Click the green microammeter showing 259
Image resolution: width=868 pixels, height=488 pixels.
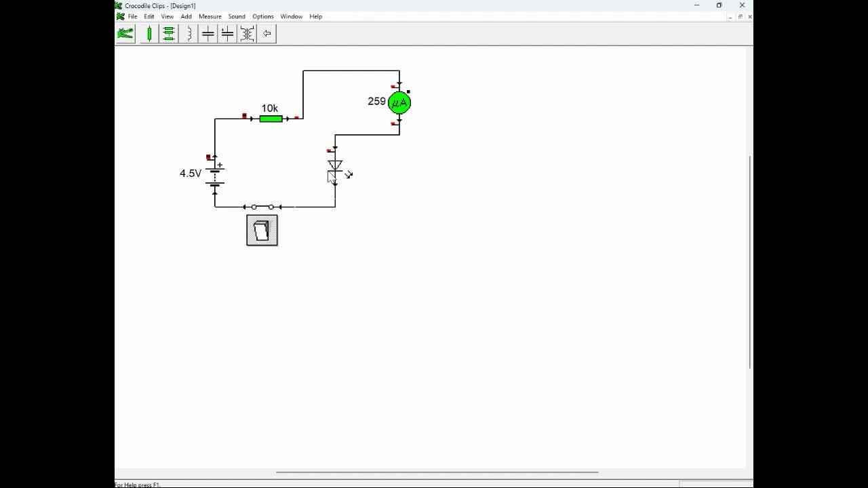tap(399, 102)
